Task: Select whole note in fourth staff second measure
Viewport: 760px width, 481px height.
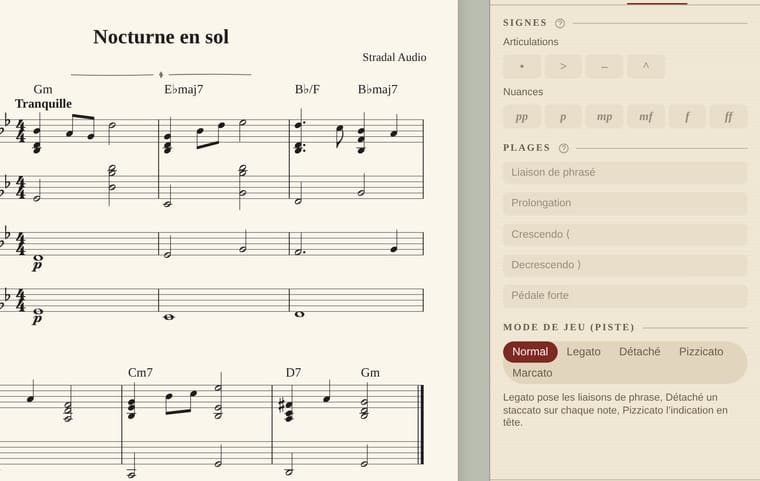Action: coord(169,317)
